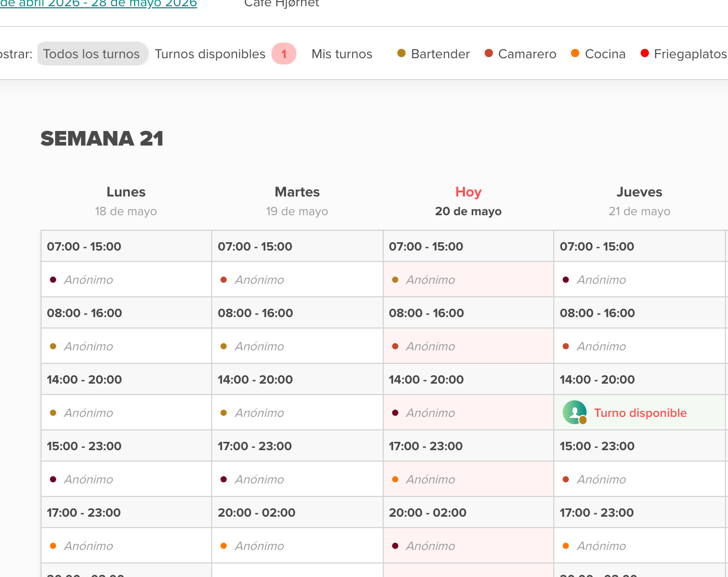Click the orange Cocina legend dot
This screenshot has width=728, height=577.
click(x=575, y=53)
